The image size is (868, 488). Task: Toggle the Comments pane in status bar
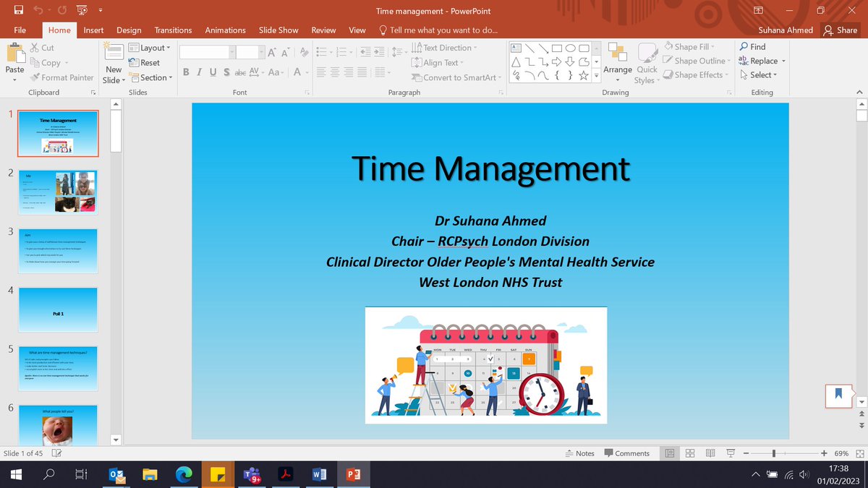pos(627,453)
